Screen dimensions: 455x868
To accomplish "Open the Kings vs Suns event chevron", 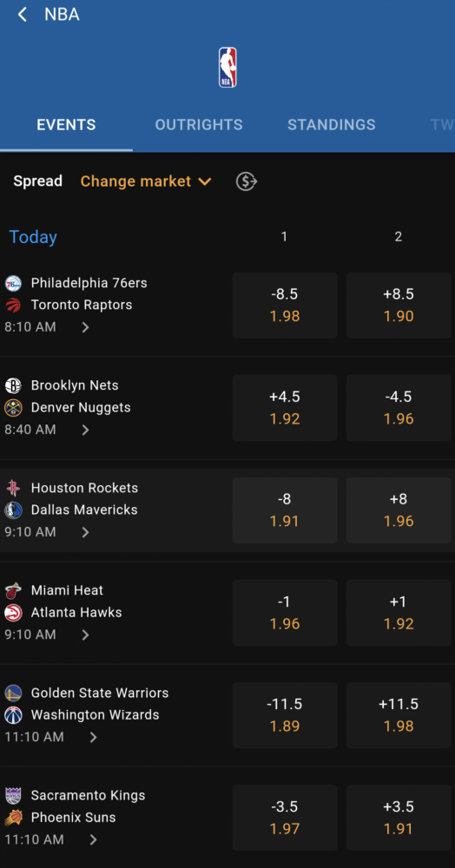I will point(93,839).
